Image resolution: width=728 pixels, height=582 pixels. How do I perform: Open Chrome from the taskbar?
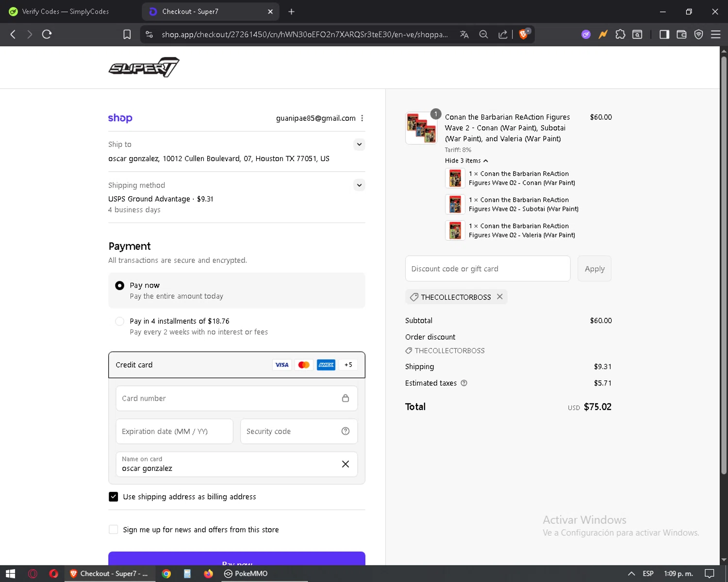coord(166,574)
